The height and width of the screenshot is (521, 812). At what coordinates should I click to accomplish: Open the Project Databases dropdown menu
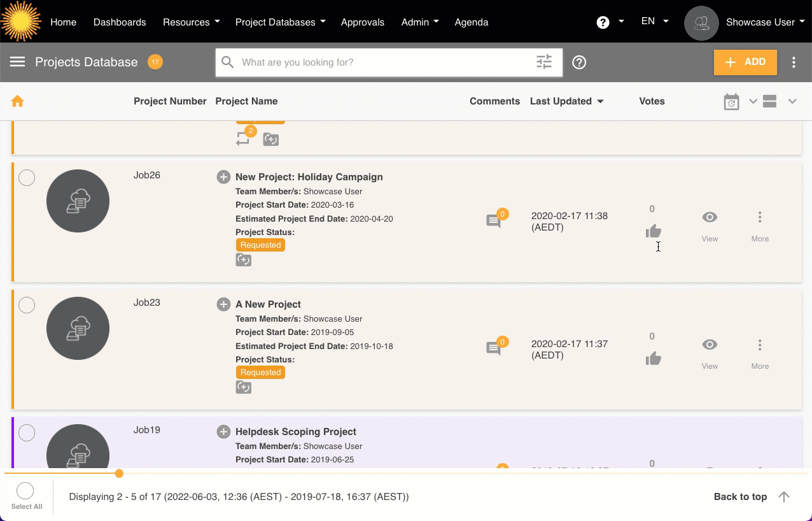coord(280,22)
